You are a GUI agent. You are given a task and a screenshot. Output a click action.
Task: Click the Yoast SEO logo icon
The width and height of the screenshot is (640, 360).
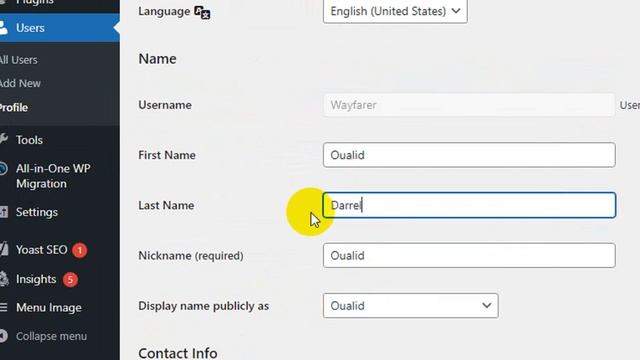click(4, 249)
